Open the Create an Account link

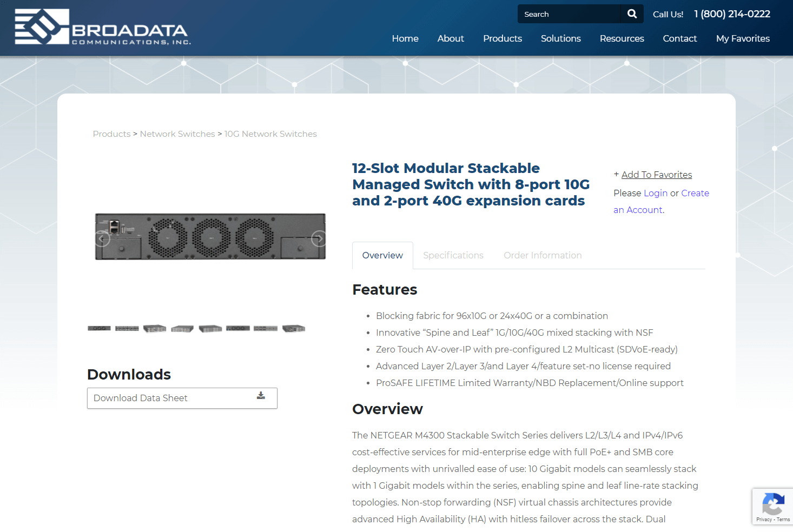point(695,193)
